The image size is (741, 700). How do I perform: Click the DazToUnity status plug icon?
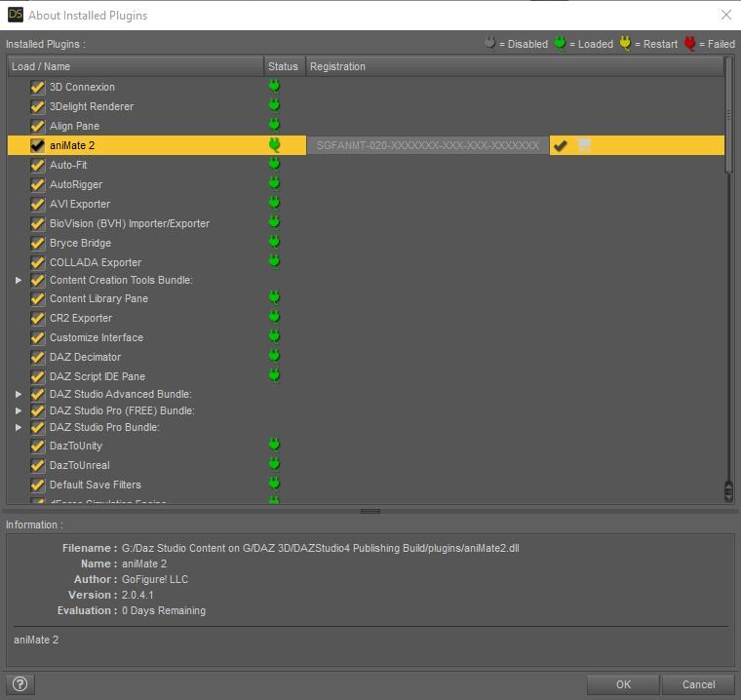[274, 445]
